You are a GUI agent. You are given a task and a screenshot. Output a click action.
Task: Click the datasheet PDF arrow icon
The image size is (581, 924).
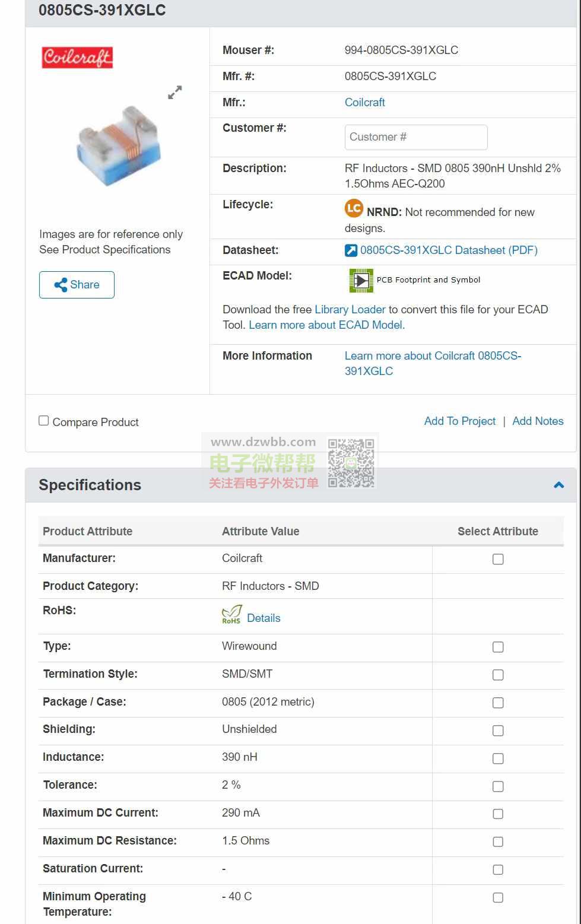tap(351, 250)
